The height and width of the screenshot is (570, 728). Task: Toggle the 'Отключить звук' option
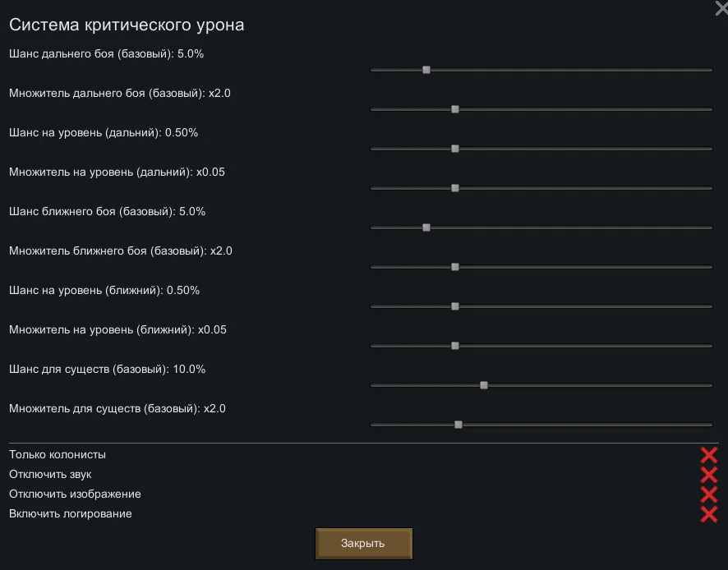coord(708,475)
